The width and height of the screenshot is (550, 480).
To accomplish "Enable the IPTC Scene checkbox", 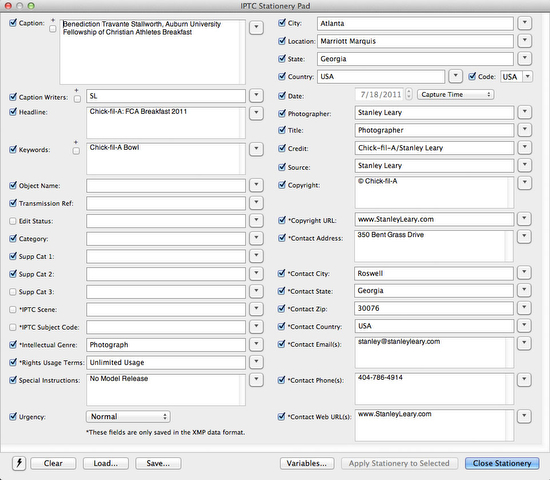I will [13, 309].
